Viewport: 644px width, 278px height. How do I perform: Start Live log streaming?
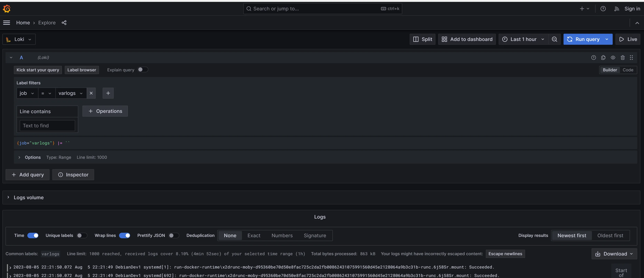(628, 39)
